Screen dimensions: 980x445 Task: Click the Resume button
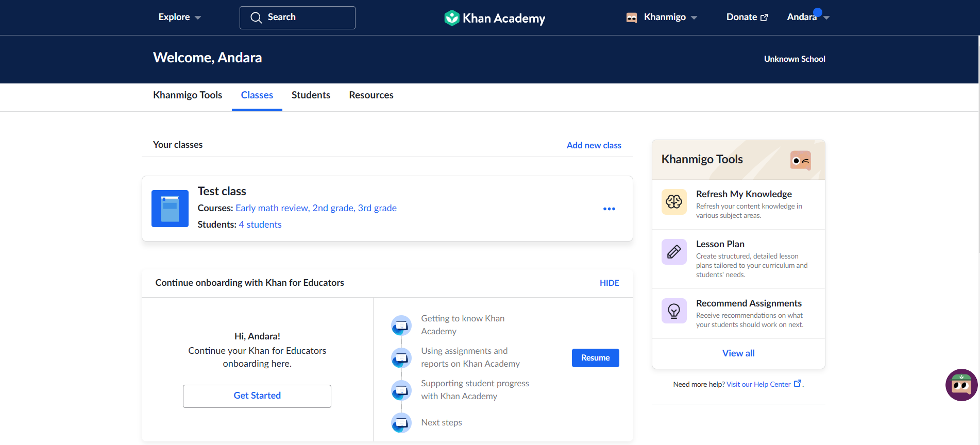click(x=596, y=358)
